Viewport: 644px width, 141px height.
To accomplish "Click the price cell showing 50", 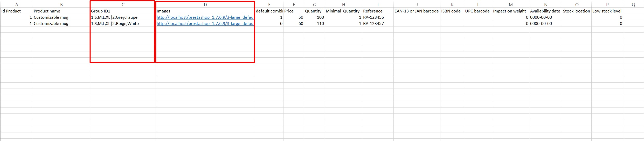I will click(294, 17).
